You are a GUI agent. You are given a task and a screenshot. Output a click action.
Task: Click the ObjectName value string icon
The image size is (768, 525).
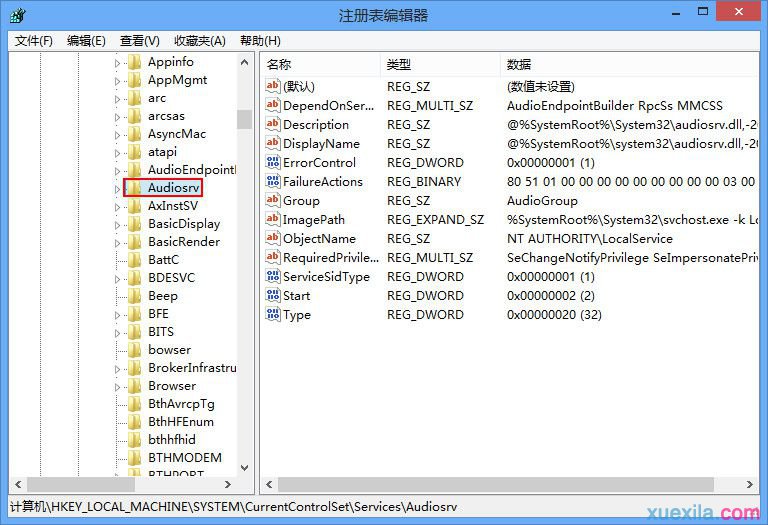pyautogui.click(x=272, y=238)
